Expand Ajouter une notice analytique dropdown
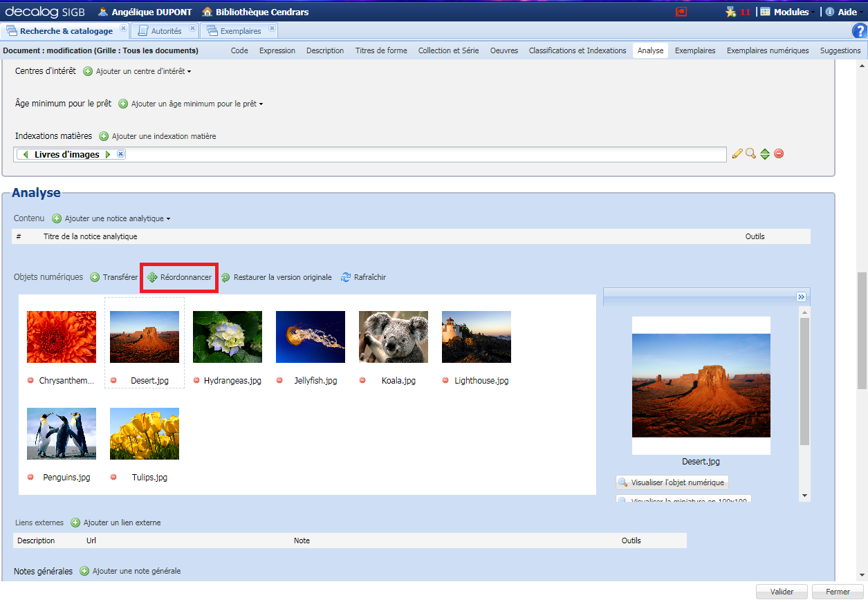 [115, 218]
